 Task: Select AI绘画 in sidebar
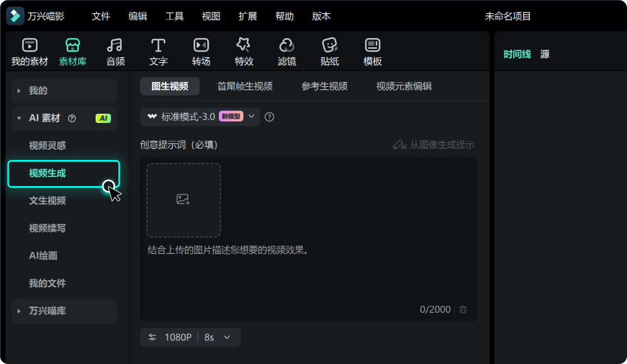43,256
